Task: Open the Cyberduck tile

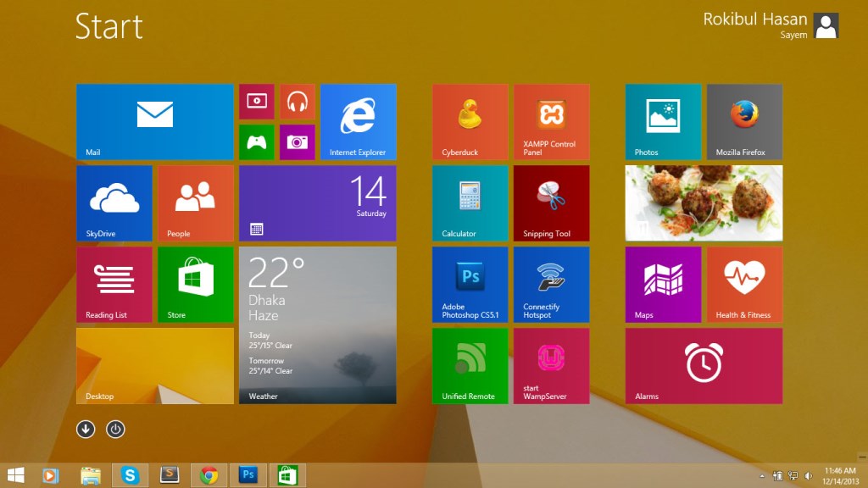Action: coord(469,121)
